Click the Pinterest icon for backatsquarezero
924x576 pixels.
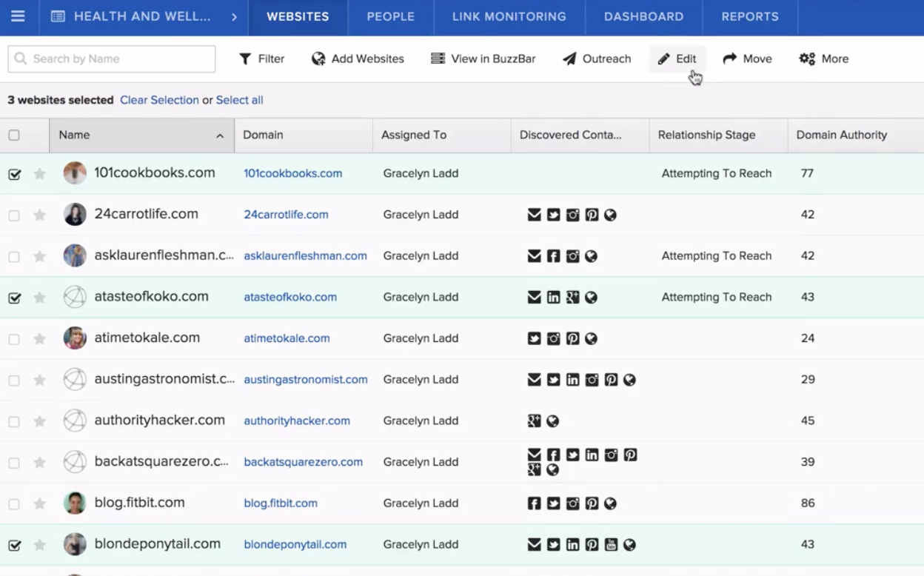630,455
